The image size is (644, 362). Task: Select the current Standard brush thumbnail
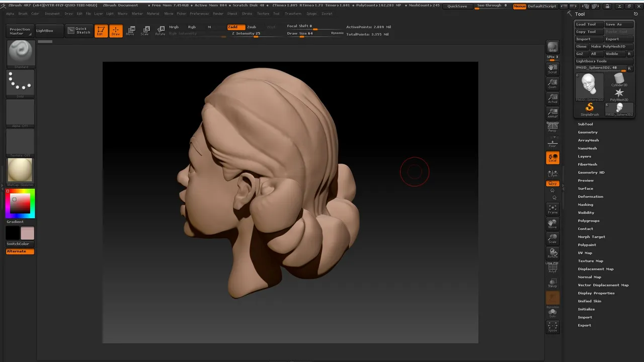pyautogui.click(x=21, y=54)
